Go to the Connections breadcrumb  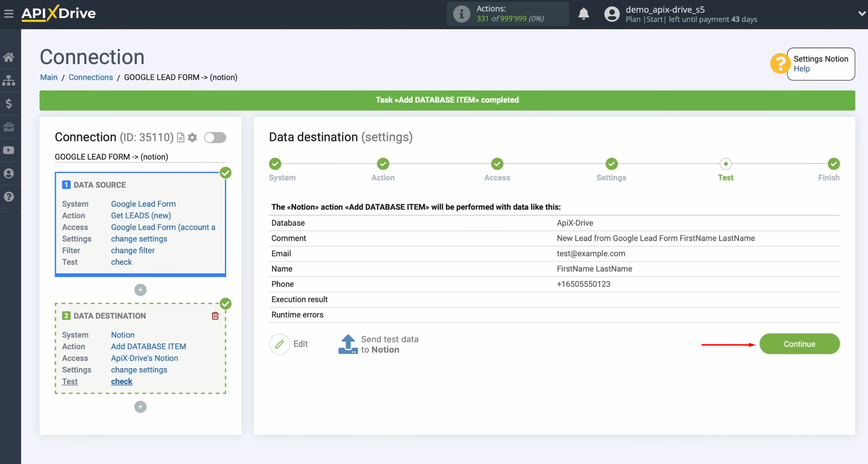click(x=90, y=77)
